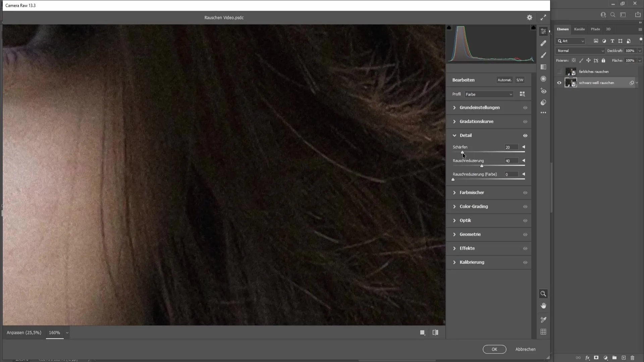Viewport: 644px width, 362px height.
Task: Click OK to apply Camera Raw changes
Action: pos(494,349)
